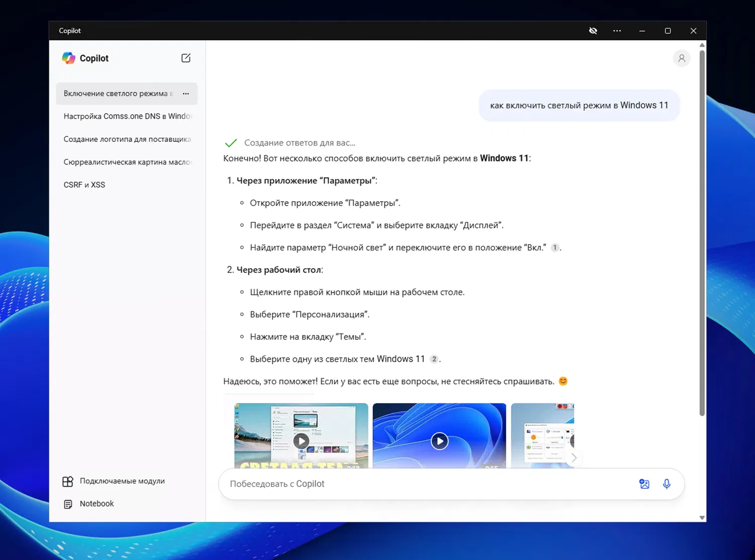This screenshot has width=755, height=560.
Task: Click the Copilot logo icon in sidebar
Action: coord(68,58)
